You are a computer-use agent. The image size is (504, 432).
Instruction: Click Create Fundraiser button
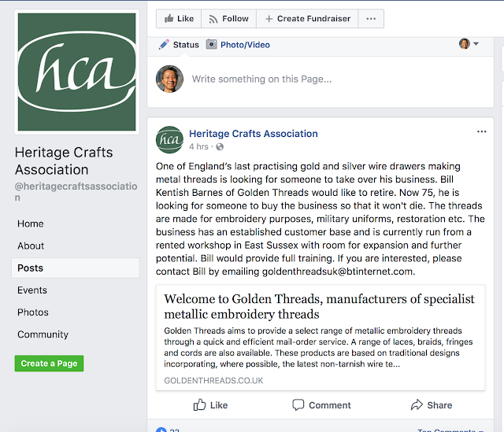point(307,19)
